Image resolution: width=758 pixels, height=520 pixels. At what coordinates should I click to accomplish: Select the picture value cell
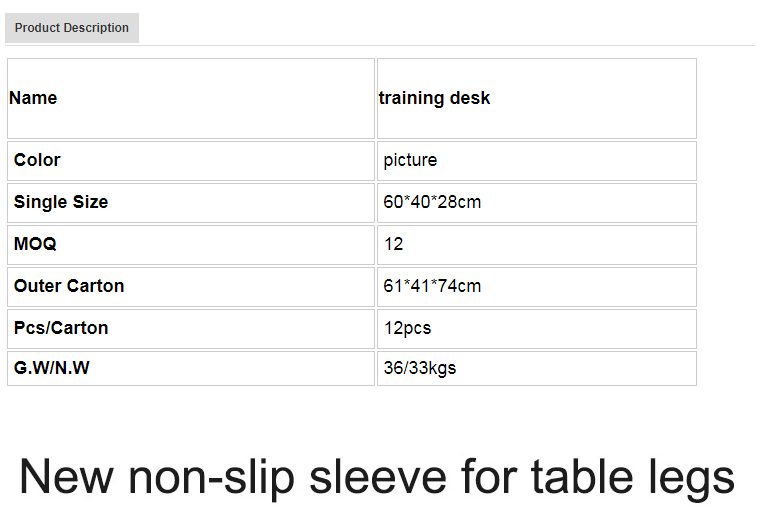(x=537, y=161)
